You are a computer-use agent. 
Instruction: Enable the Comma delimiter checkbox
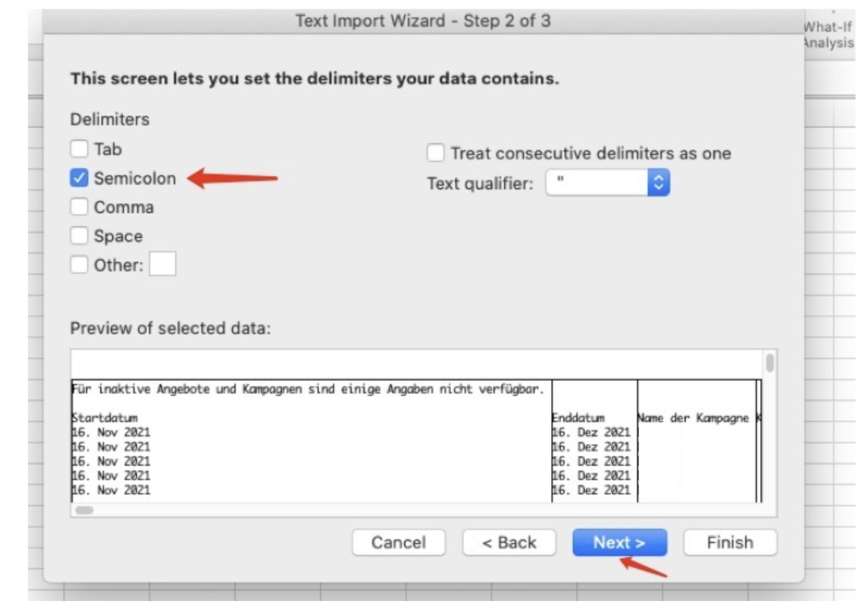pyautogui.click(x=79, y=207)
